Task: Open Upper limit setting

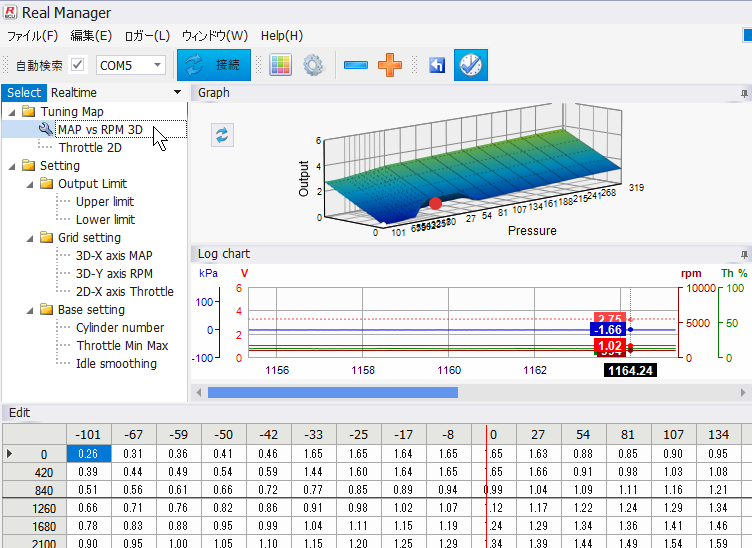Action: 105,201
